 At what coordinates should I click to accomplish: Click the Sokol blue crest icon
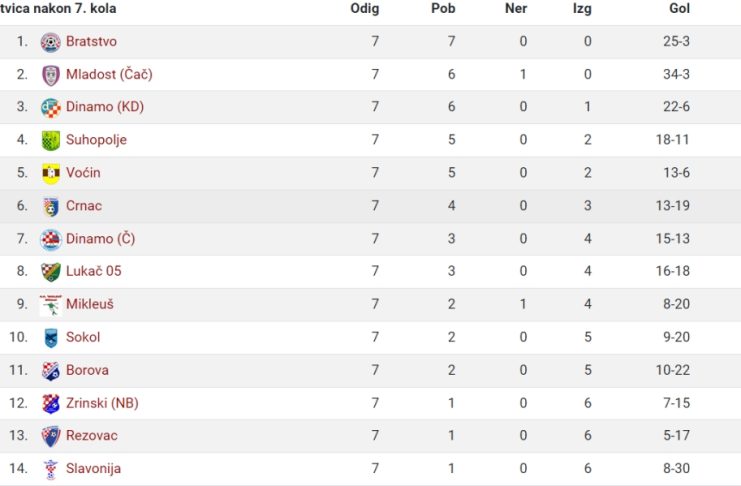pos(51,338)
